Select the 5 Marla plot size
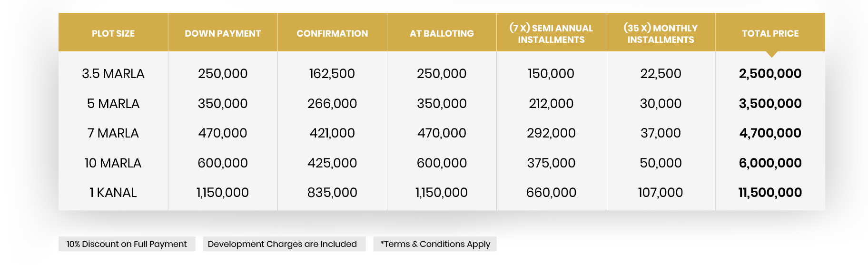Screen dimensions: 868x265 coord(113,104)
